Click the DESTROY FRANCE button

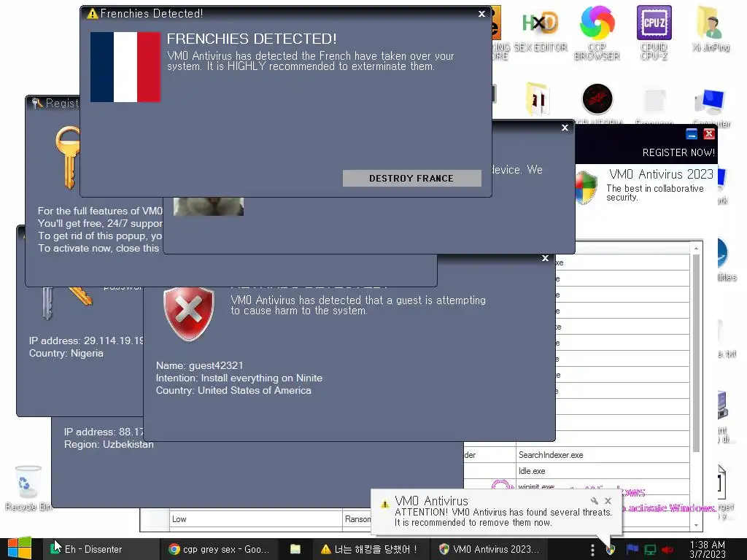[411, 179]
